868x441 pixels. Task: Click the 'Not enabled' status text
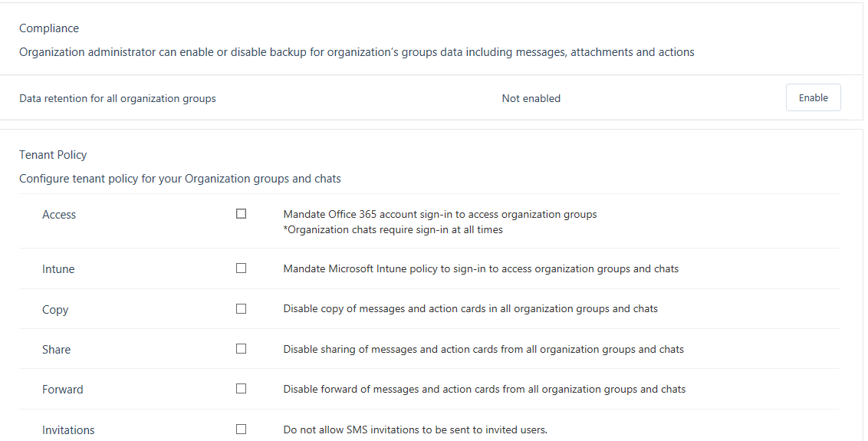tap(531, 98)
